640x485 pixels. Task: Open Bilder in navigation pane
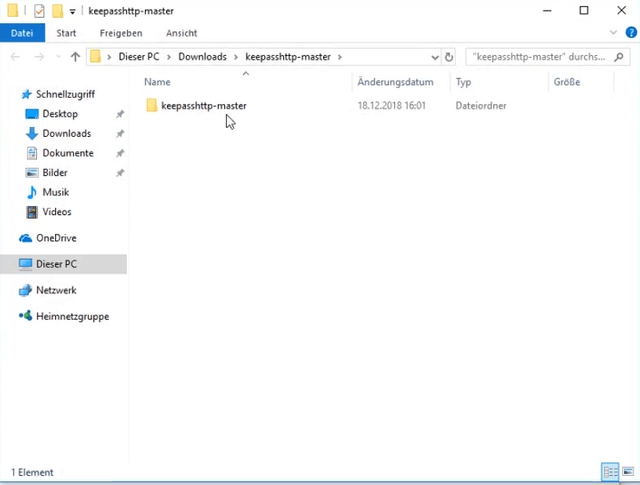click(x=55, y=173)
